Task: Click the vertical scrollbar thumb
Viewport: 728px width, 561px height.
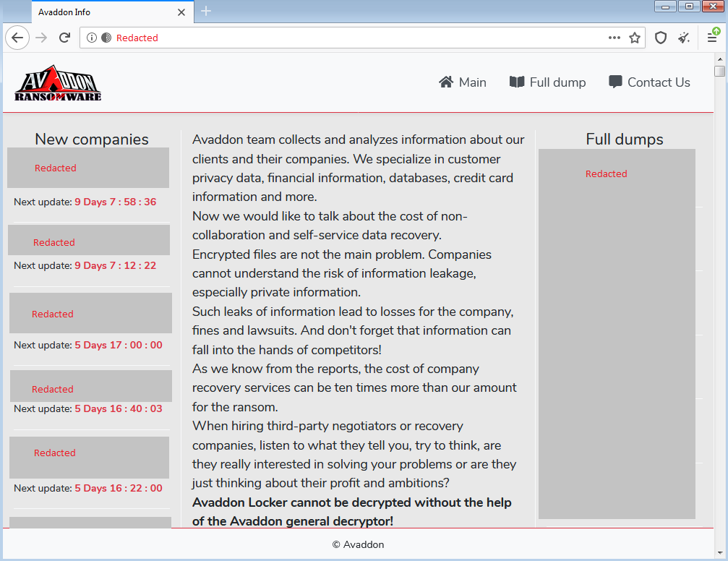Action: 719,71
